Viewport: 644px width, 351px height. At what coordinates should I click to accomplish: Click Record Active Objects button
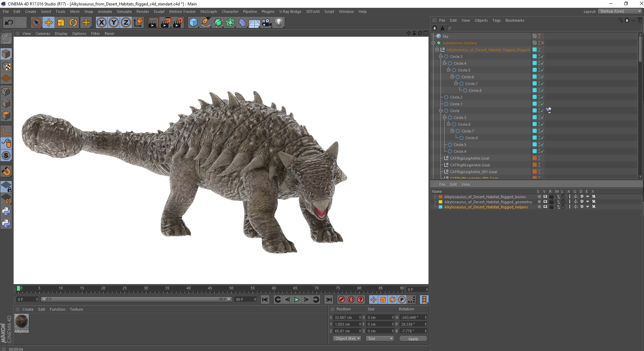tap(342, 300)
